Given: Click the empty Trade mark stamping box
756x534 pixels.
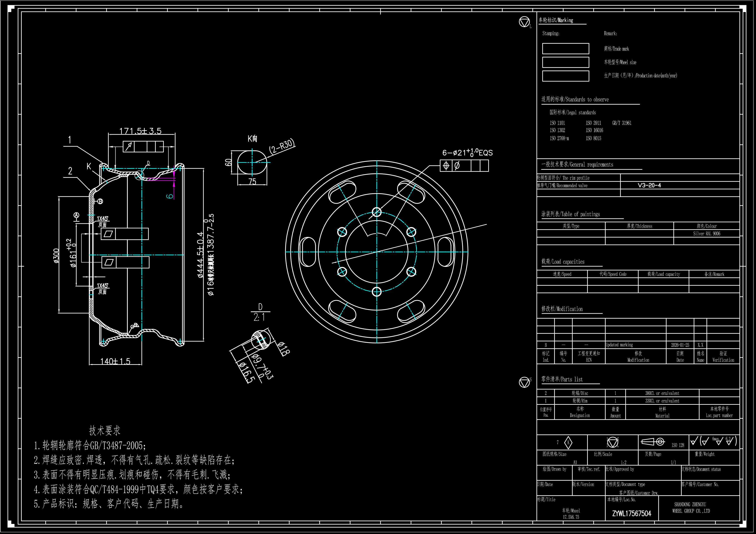Looking at the screenshot, I should coord(565,49).
